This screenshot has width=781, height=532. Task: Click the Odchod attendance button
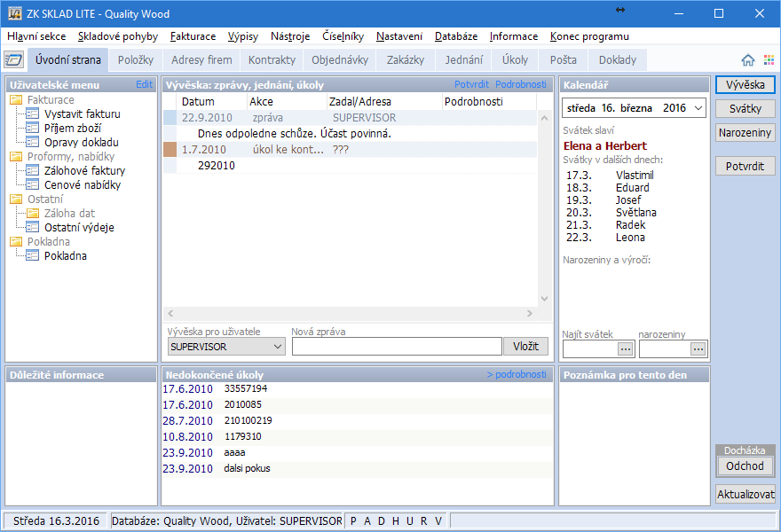(745, 465)
